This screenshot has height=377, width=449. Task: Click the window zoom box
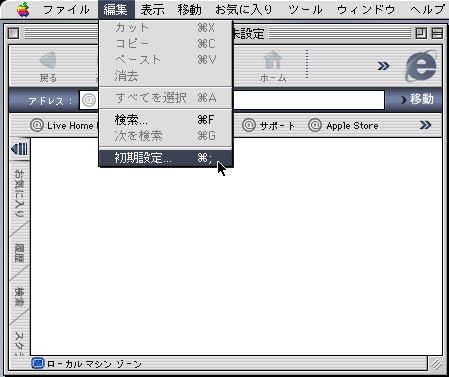click(x=421, y=33)
